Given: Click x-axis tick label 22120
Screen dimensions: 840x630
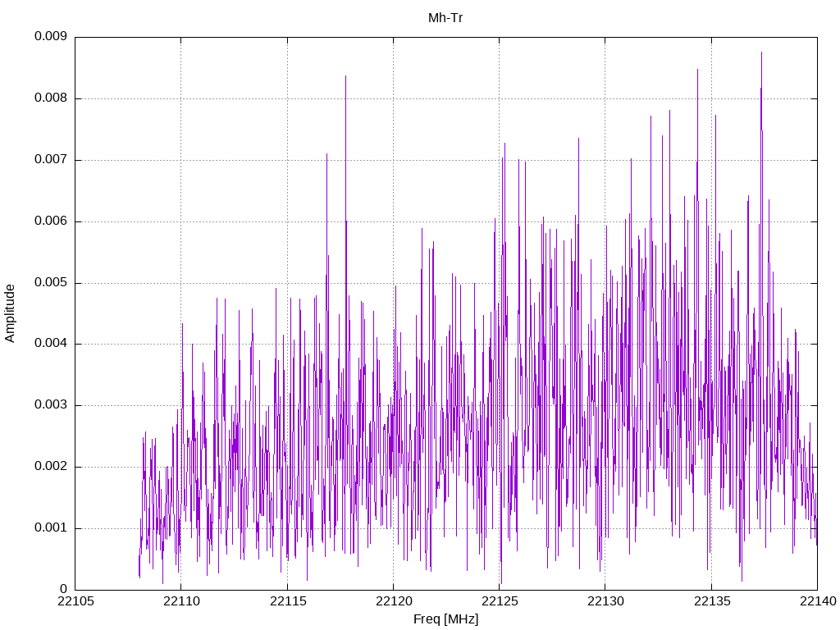Looking at the screenshot, I should [394, 601].
